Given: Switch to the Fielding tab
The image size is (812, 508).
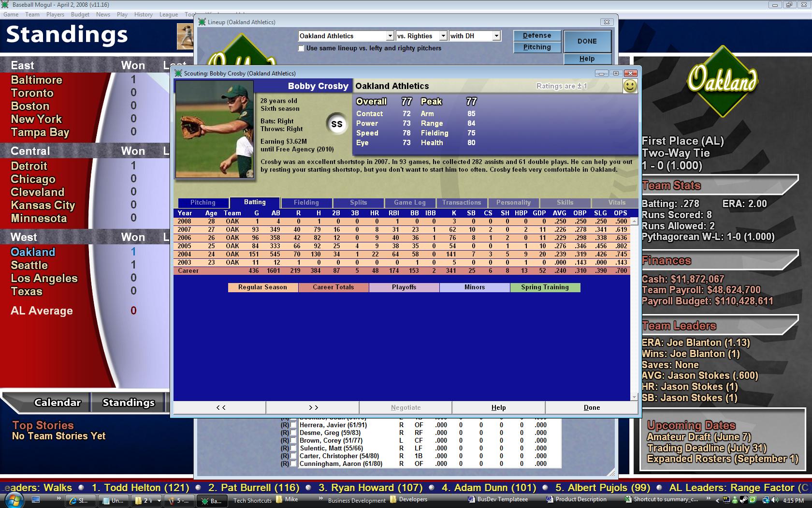Looking at the screenshot, I should click(x=306, y=202).
